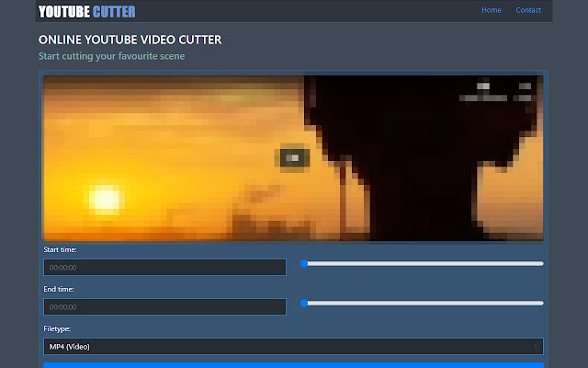Click the 'ONLINE YOUTUBE VIDEO CUTTER' heading
The height and width of the screenshot is (368, 588).
coord(130,40)
